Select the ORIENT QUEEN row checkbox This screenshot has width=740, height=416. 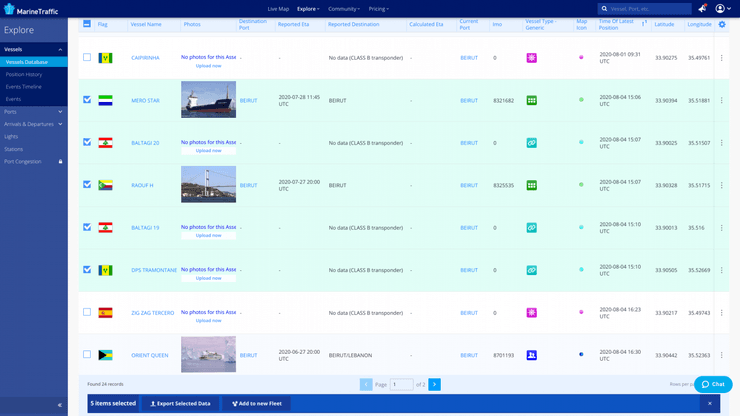tap(87, 355)
